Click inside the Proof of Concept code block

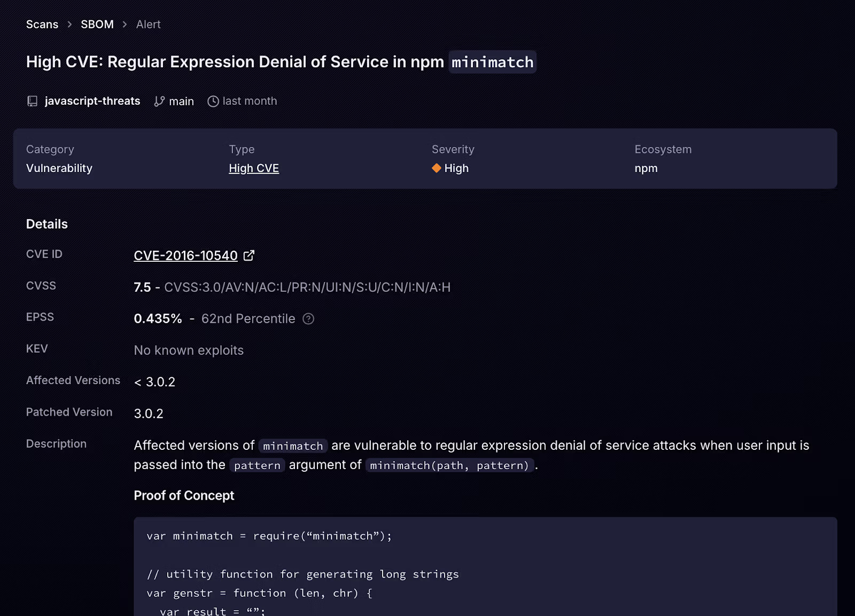point(485,566)
